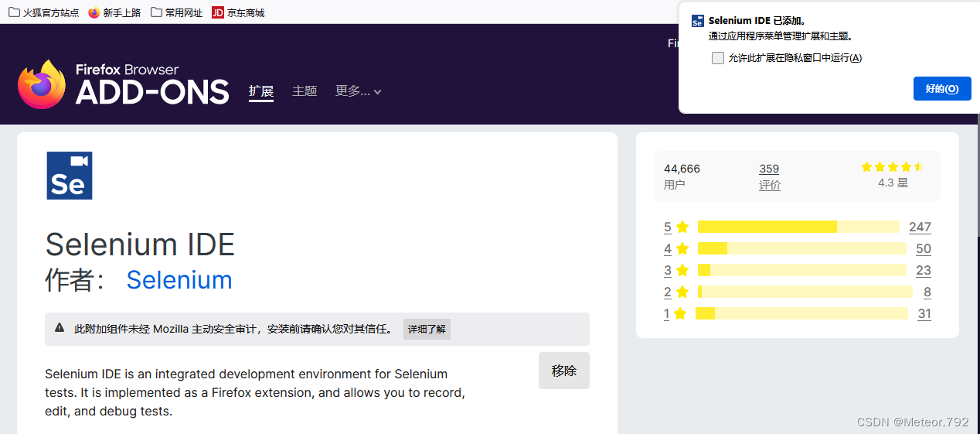Click the Selenium IDE 已添加 notification text
This screenshot has width=980, height=434.
point(757,21)
